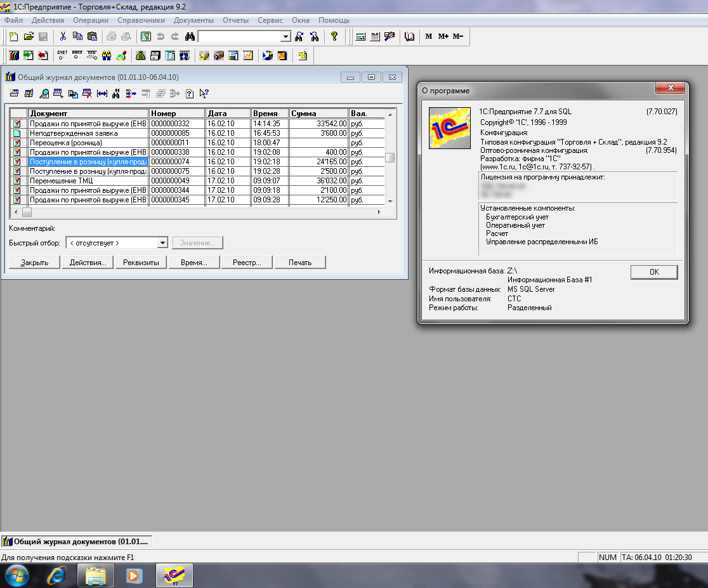
Task: Select the Перемещение ТМЦ row
Action: click(197, 181)
